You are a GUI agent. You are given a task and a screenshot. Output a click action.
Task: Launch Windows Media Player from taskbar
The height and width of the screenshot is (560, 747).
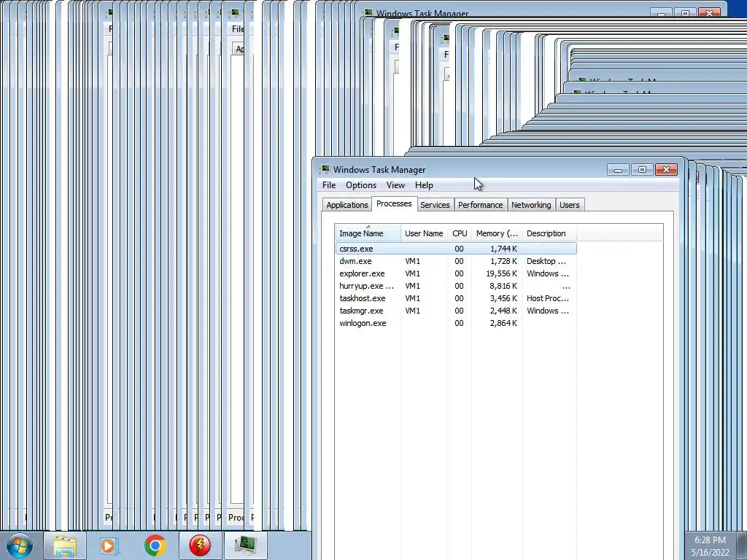(x=108, y=545)
